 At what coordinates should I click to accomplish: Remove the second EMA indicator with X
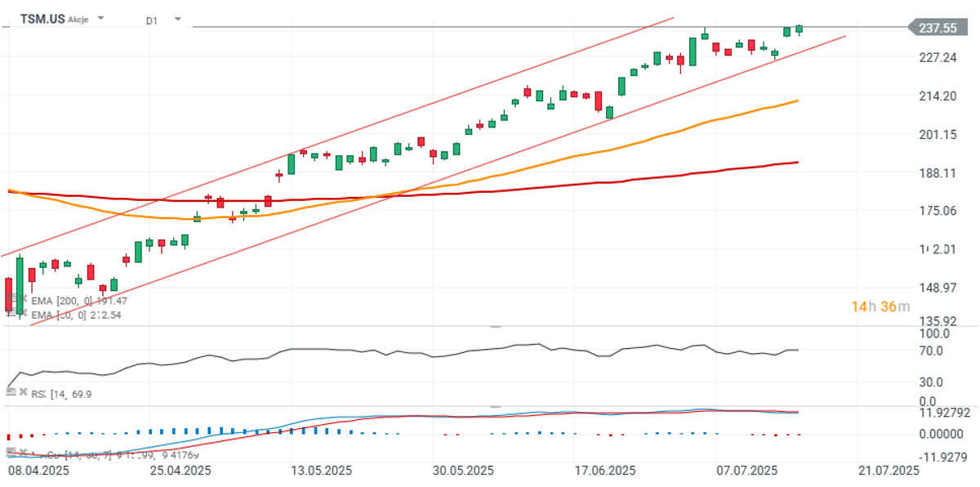tap(24, 314)
